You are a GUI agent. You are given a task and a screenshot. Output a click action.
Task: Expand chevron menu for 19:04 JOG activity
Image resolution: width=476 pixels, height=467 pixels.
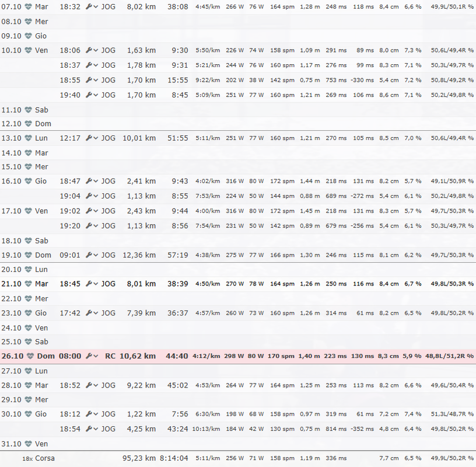96,196
